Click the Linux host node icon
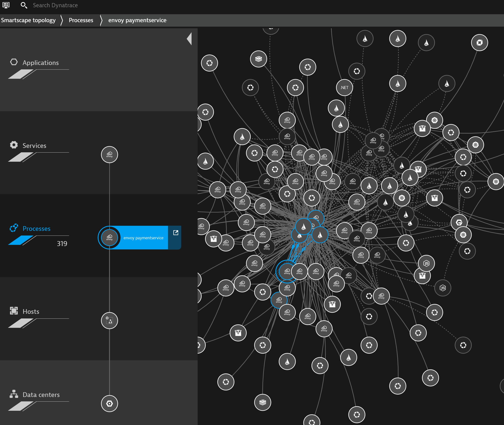 pyautogui.click(x=109, y=321)
